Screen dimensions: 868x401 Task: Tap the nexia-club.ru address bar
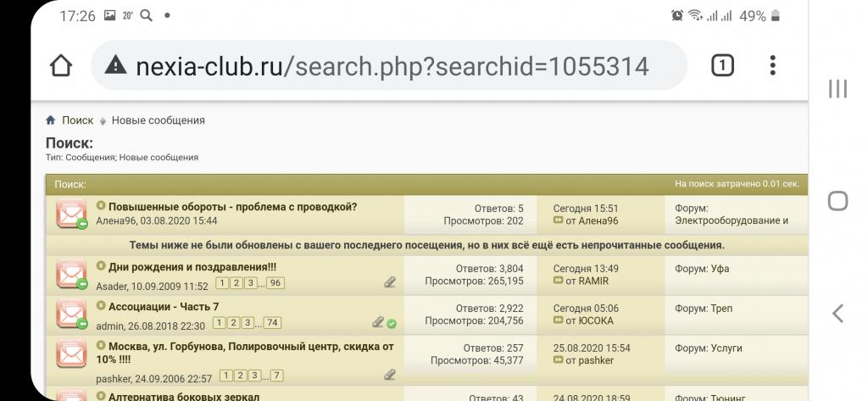(x=390, y=65)
